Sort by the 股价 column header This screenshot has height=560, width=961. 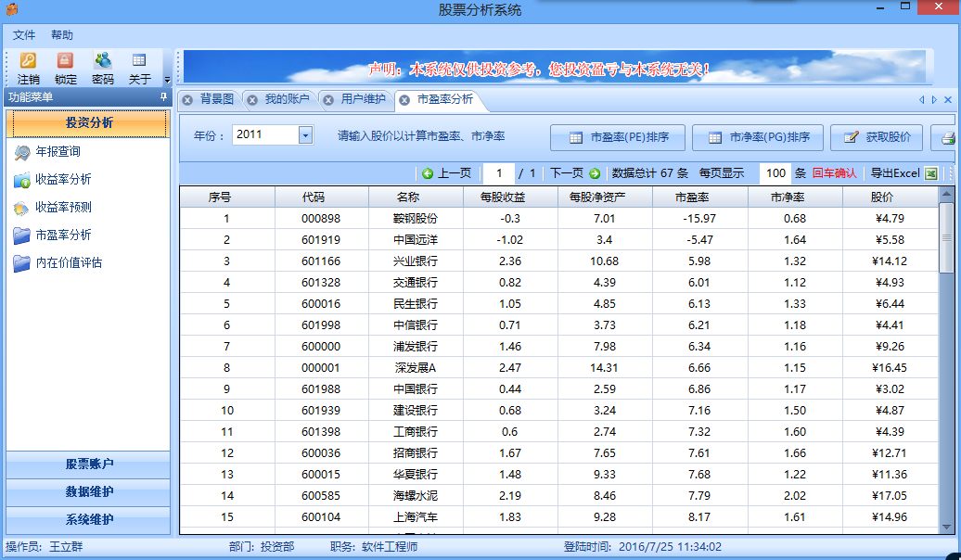[890, 197]
